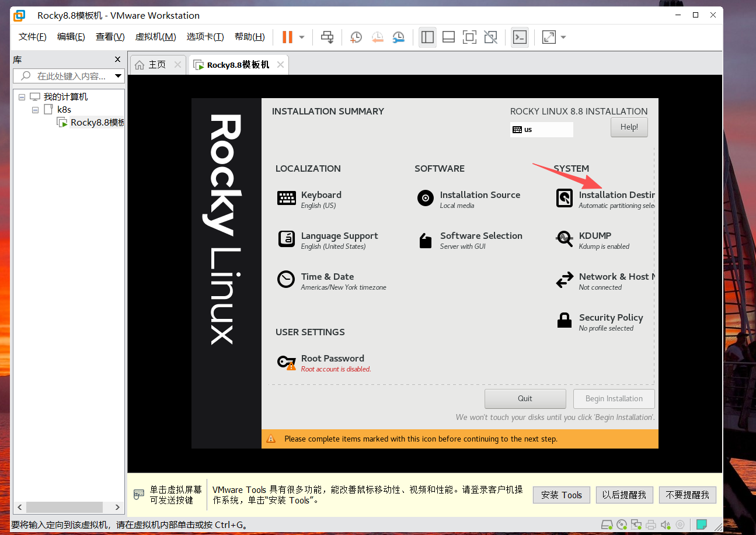756x535 pixels.
Task: Revert the virtual machine to previous snapshot
Action: pyautogui.click(x=377, y=37)
